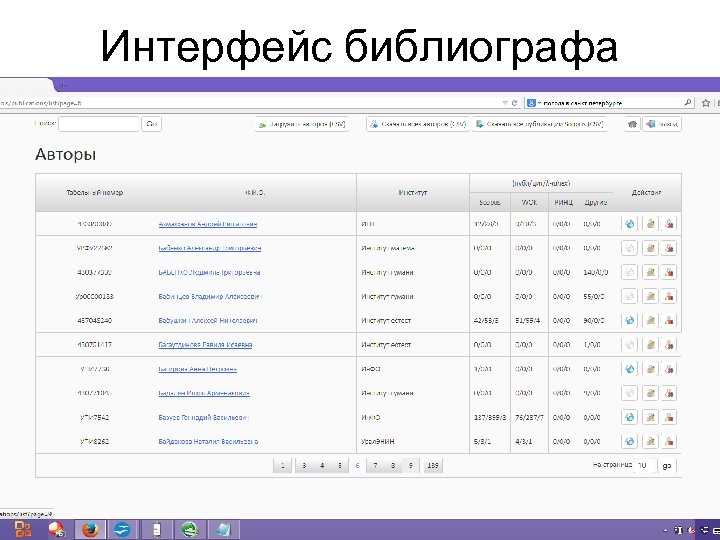The height and width of the screenshot is (540, 720).
Task: Click the Другие sub-column header
Action: coord(596,202)
